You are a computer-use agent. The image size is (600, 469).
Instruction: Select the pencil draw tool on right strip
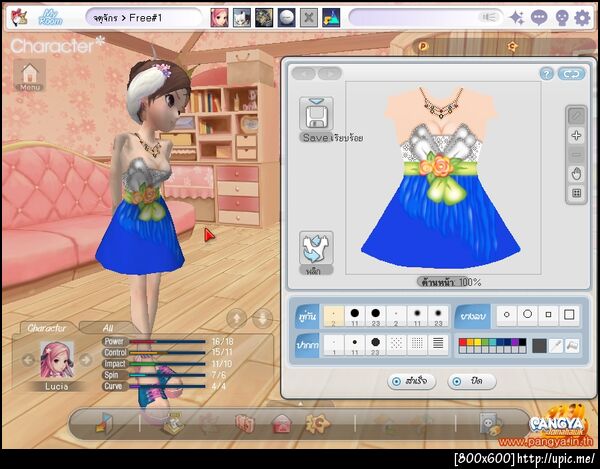coord(576,116)
